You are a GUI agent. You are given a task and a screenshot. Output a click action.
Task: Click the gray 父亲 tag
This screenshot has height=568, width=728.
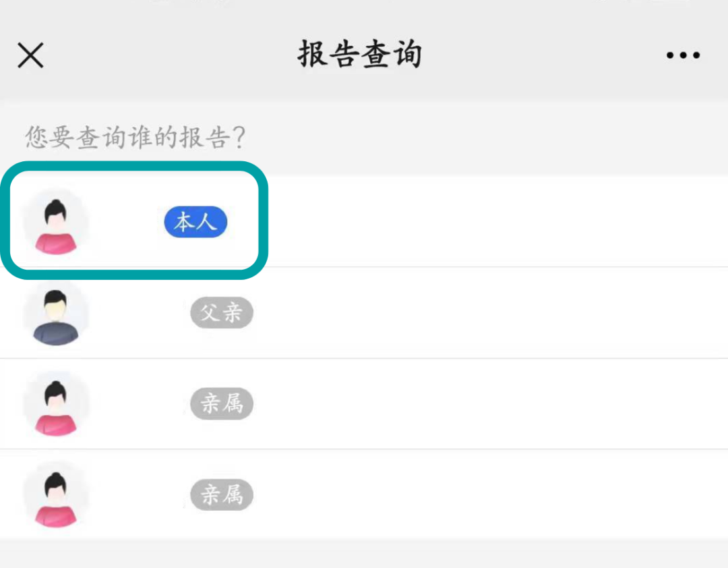click(222, 313)
